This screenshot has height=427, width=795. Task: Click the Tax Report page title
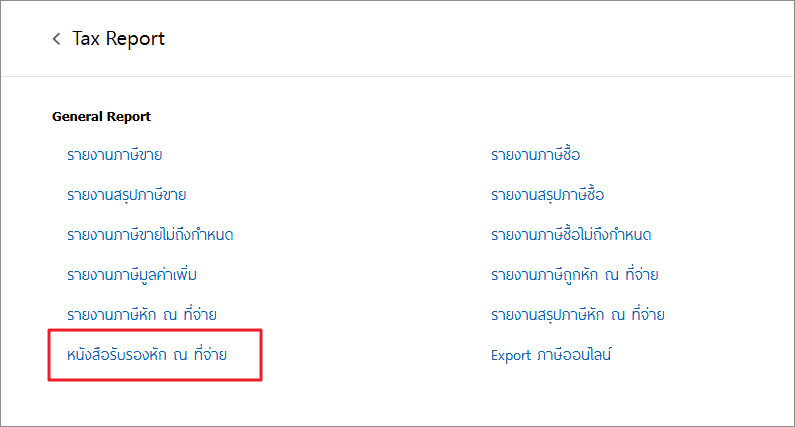118,39
